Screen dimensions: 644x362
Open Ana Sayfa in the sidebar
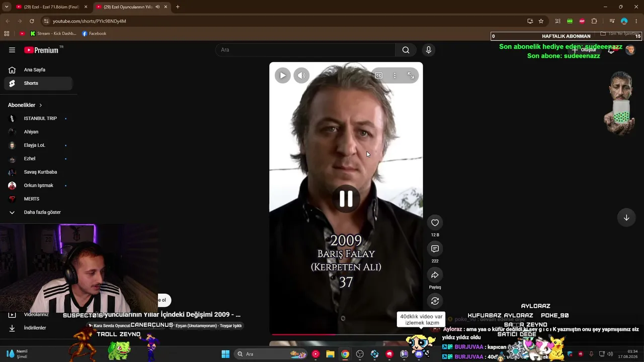[x=38, y=70]
